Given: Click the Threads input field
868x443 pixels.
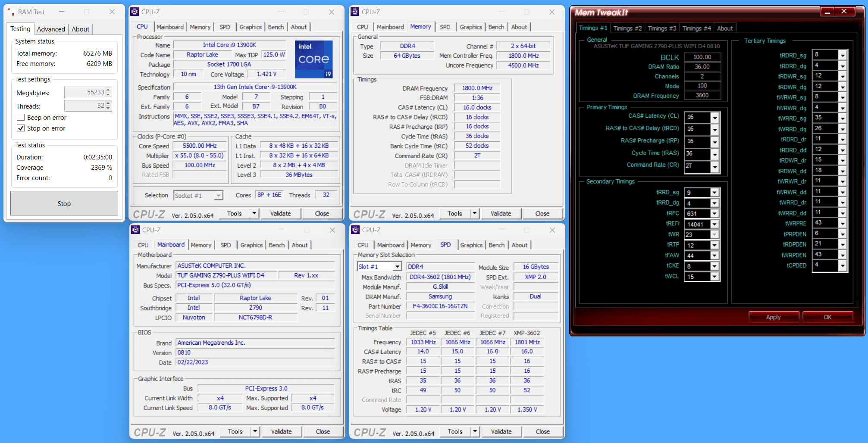Looking at the screenshot, I should (85, 106).
